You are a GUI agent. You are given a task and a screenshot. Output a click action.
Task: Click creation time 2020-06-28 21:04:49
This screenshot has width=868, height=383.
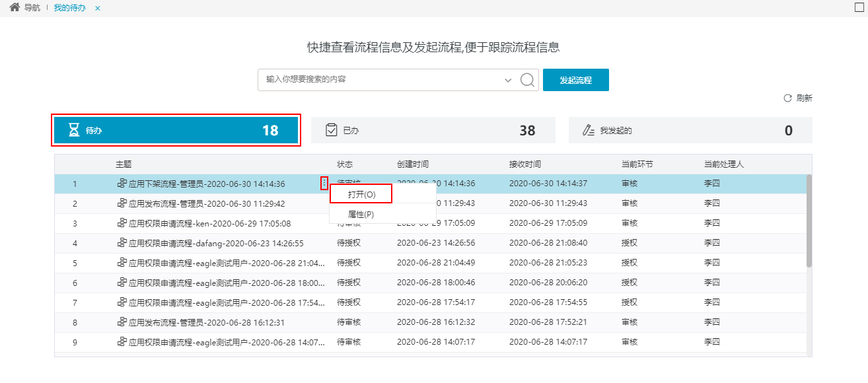pyautogui.click(x=436, y=263)
